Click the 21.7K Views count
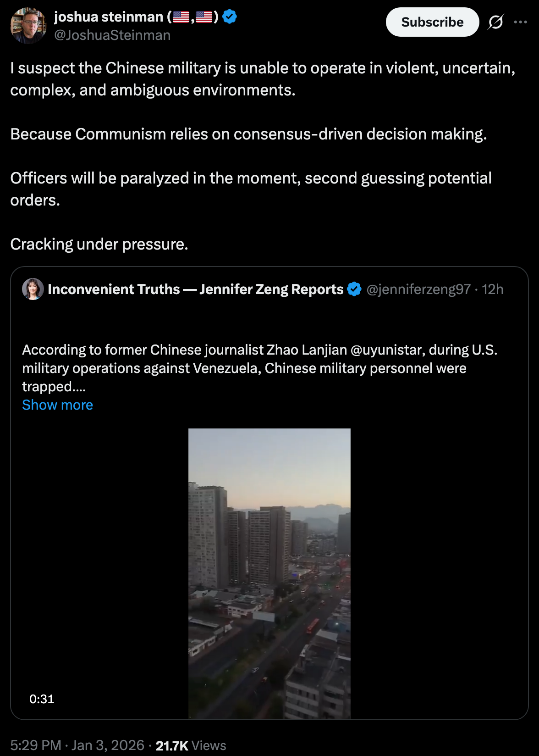Viewport: 539px width, 756px height. coord(191,745)
